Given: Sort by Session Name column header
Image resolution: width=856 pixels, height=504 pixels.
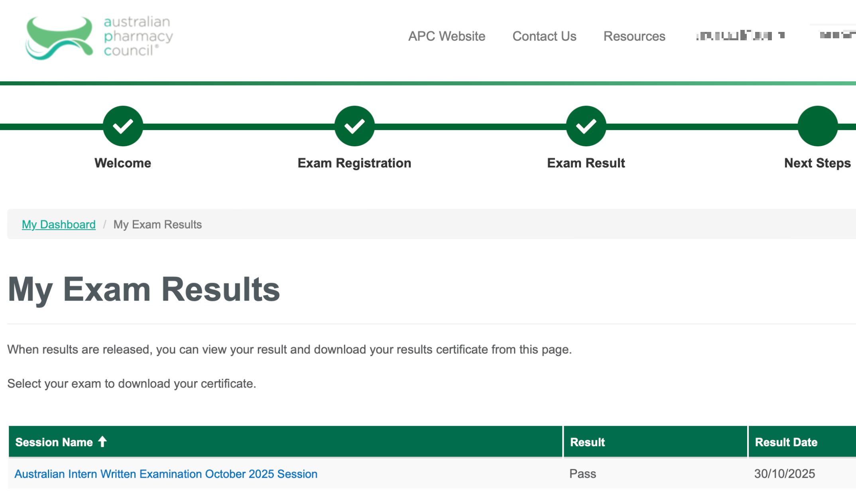Looking at the screenshot, I should click(54, 442).
